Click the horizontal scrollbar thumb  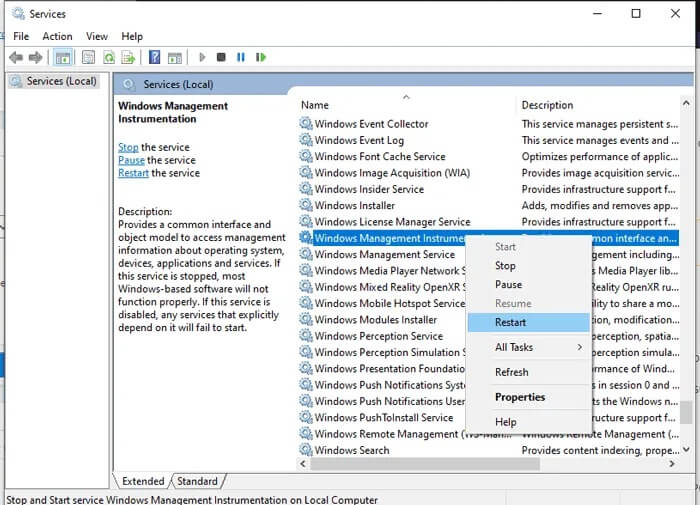point(425,464)
